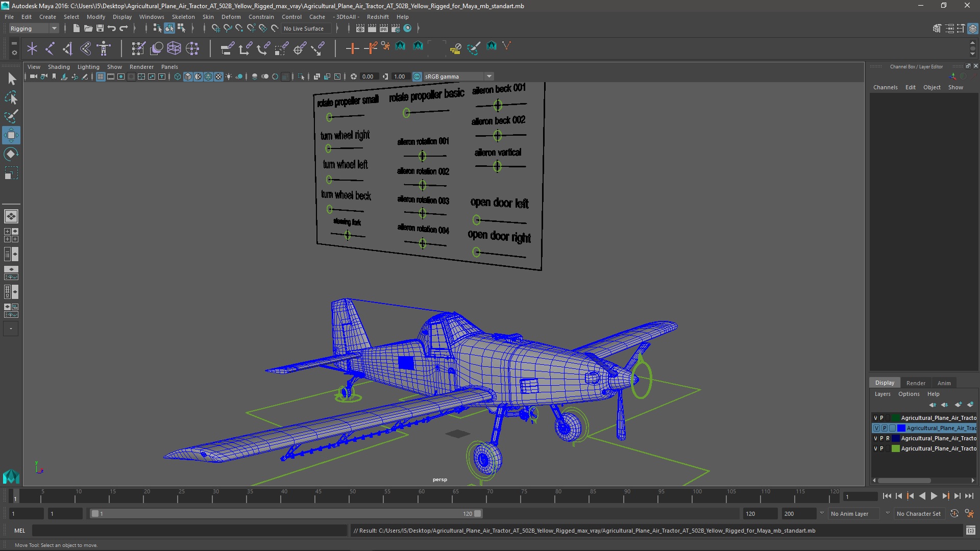Click the Undo arrow icon

(112, 29)
